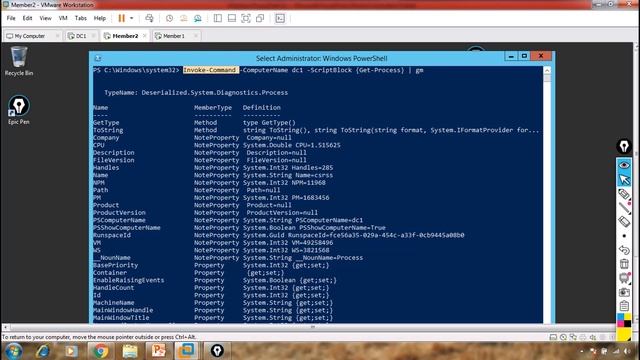Open the Tabs menu
This screenshot has width=640, height=360.
(81, 18)
